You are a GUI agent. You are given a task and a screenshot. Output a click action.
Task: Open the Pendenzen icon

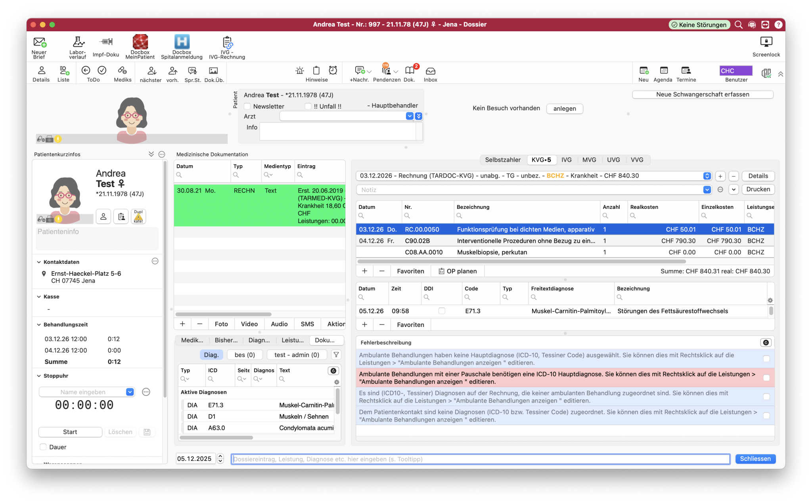(x=386, y=71)
